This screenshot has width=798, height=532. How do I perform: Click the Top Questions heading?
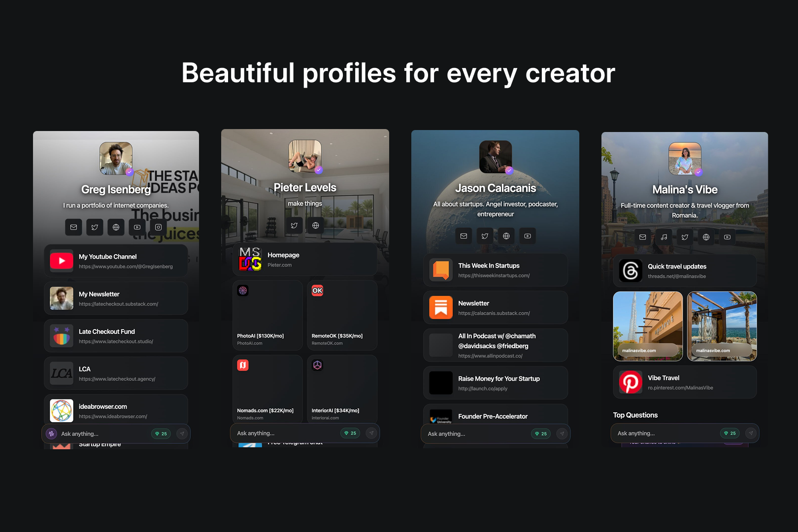(635, 415)
